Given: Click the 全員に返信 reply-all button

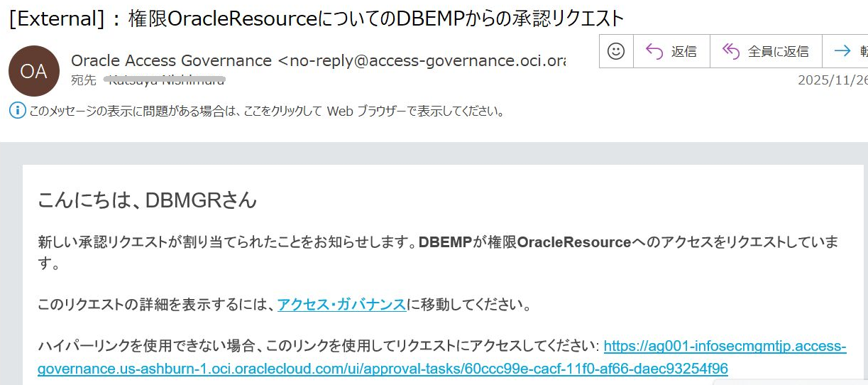Looking at the screenshot, I should (x=766, y=51).
